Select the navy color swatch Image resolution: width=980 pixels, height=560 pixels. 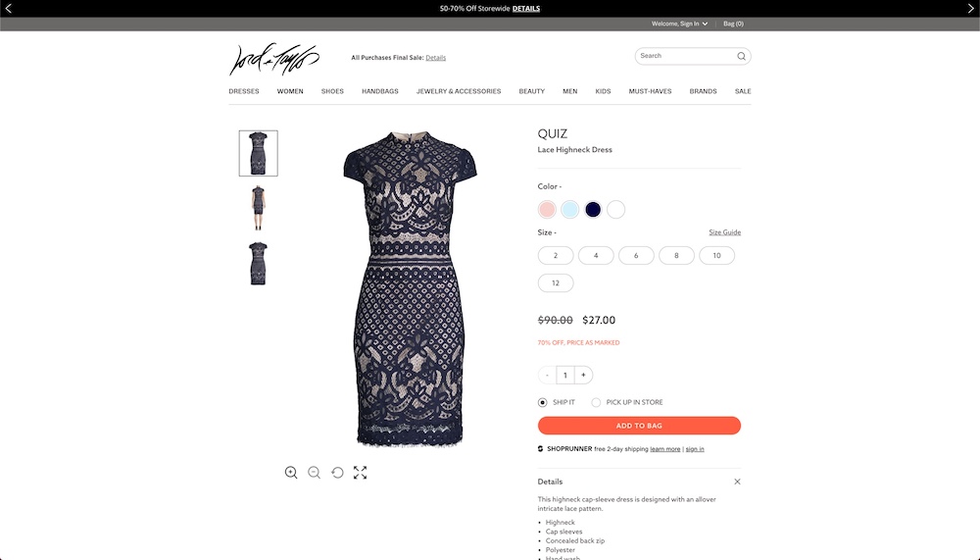(593, 210)
